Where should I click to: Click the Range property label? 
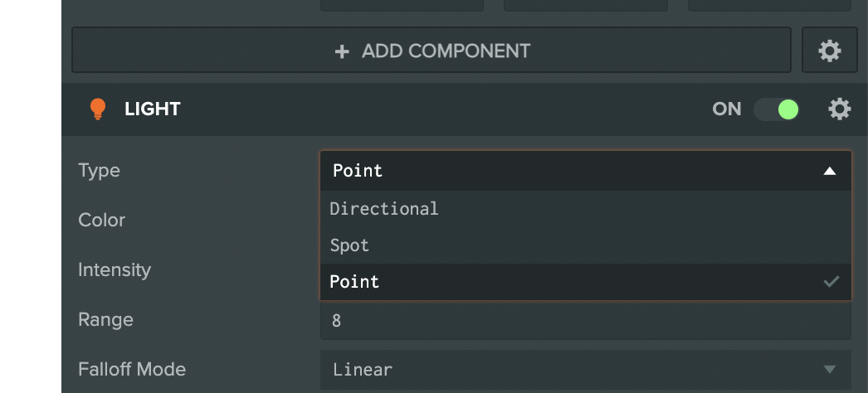click(105, 320)
